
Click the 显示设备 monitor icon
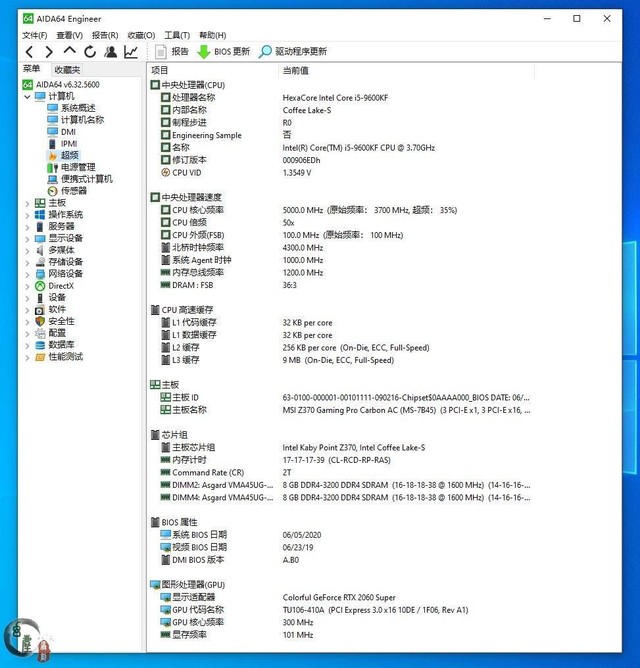coord(40,238)
